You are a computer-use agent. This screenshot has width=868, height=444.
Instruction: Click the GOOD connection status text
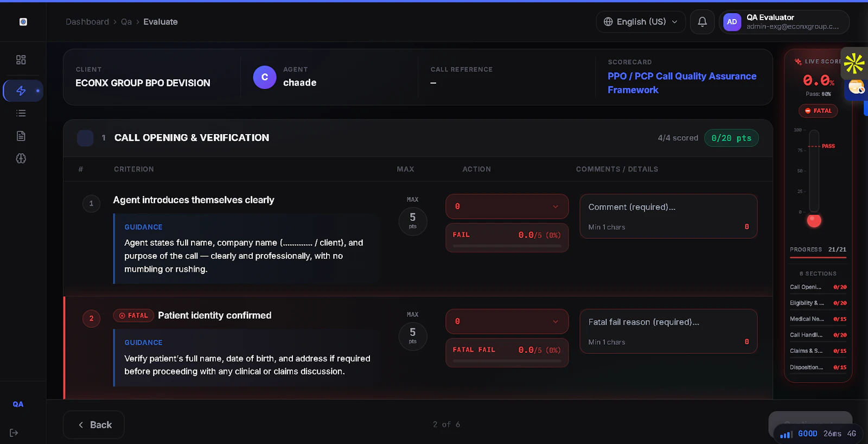point(807,434)
